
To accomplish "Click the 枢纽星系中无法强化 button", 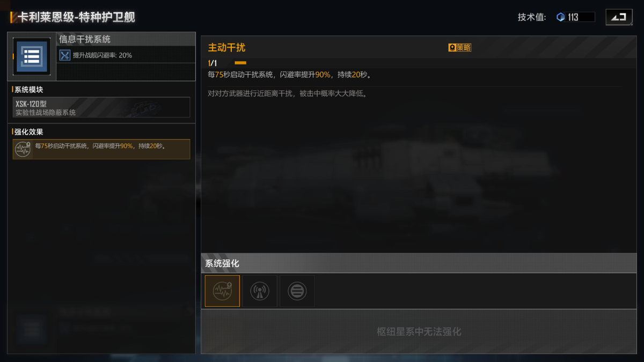I will [419, 331].
